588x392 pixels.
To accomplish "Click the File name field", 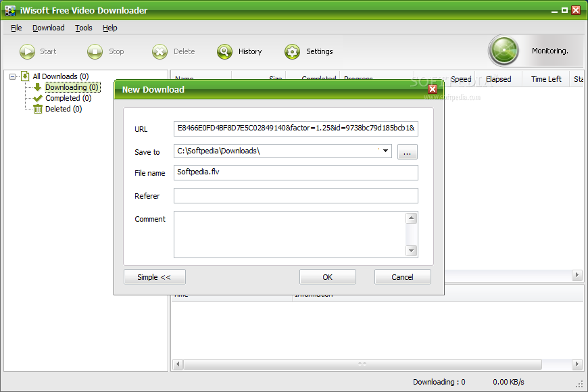I will click(295, 172).
